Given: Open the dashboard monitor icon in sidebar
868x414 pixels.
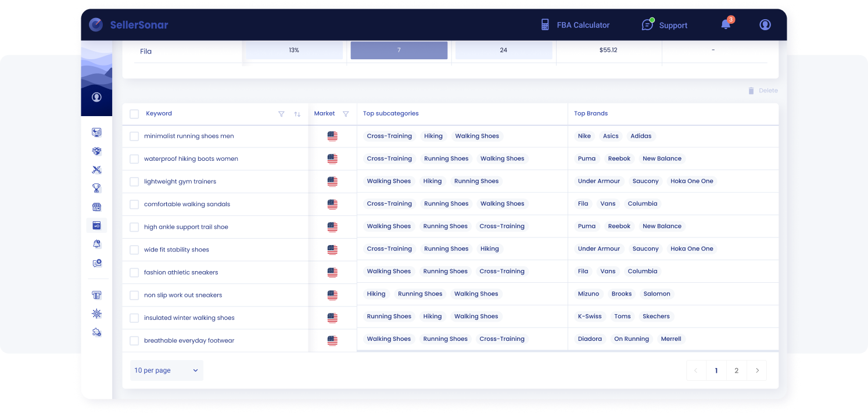Looking at the screenshot, I should pyautogui.click(x=96, y=132).
